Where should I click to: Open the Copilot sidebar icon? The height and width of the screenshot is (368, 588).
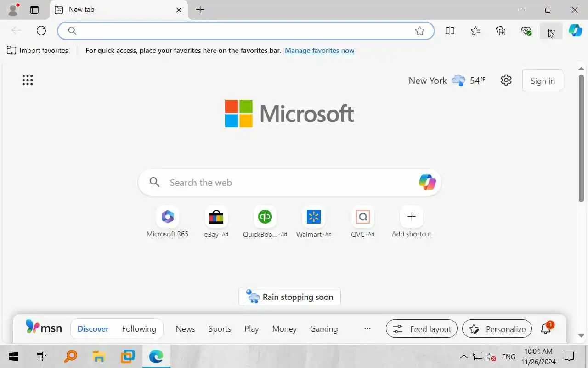pyautogui.click(x=576, y=31)
